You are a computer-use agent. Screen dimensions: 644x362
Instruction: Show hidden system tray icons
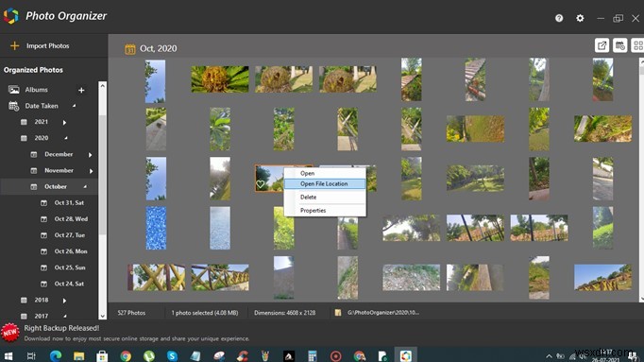click(549, 356)
